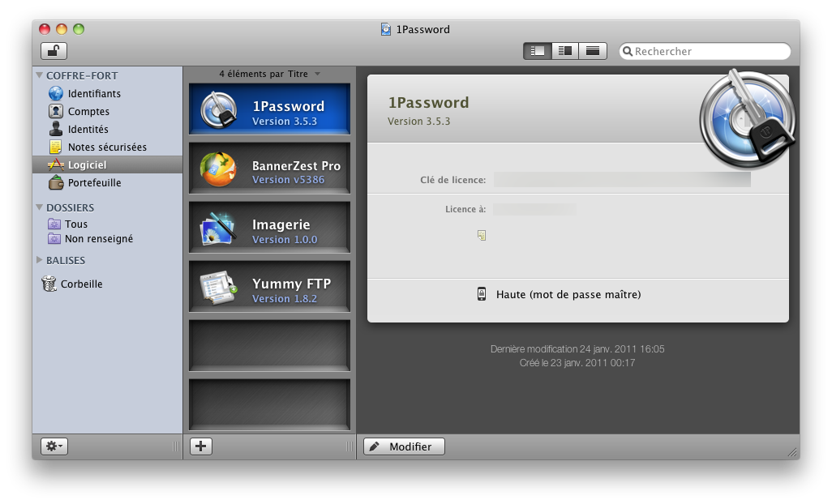Click the Modifier edit button

[x=405, y=446]
